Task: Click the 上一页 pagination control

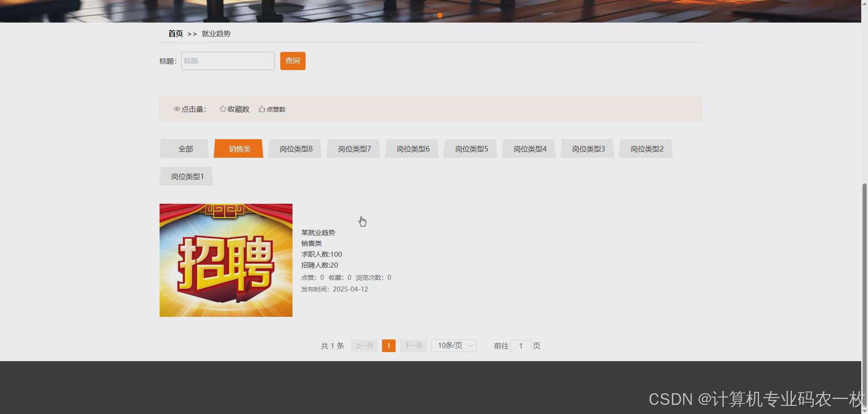Action: 363,345
